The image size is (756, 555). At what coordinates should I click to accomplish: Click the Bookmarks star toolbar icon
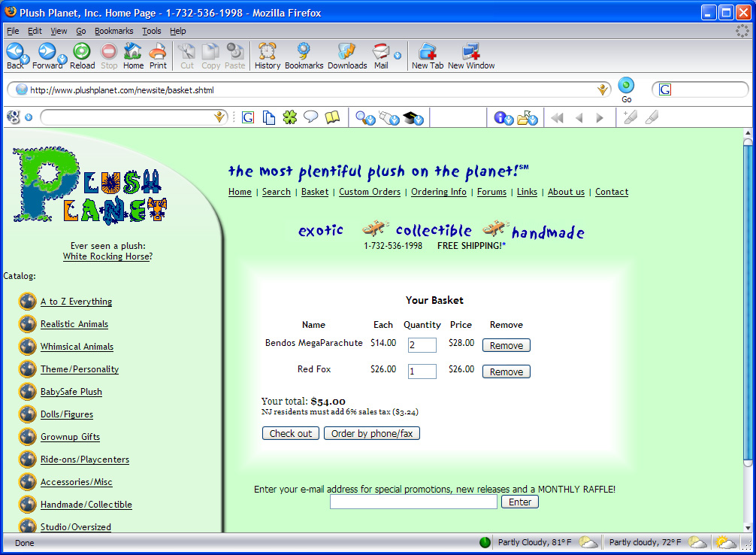point(304,52)
